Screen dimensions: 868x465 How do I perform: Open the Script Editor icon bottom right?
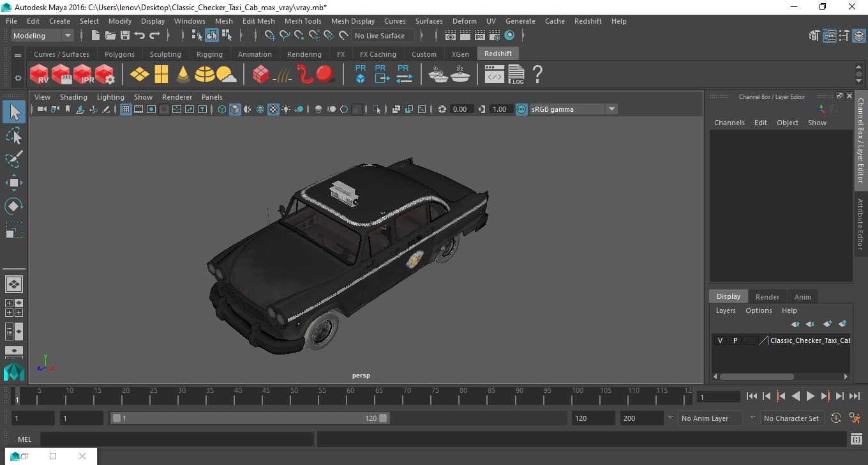(x=857, y=439)
